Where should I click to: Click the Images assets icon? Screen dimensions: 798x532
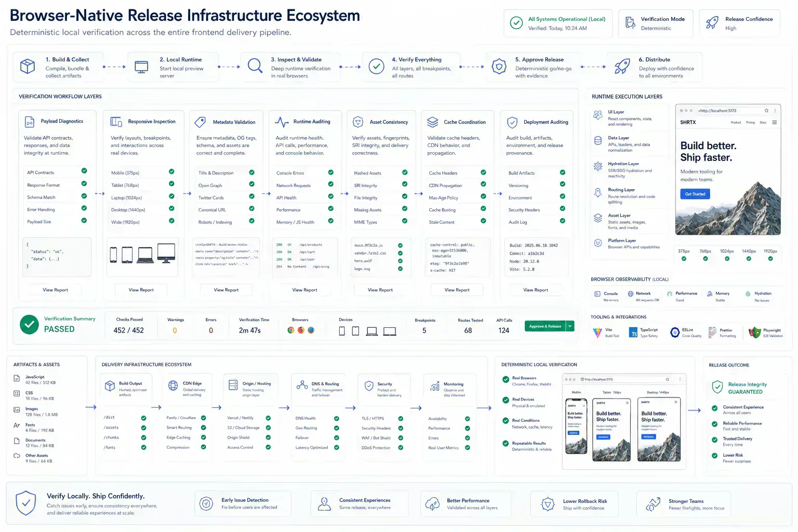(17, 410)
